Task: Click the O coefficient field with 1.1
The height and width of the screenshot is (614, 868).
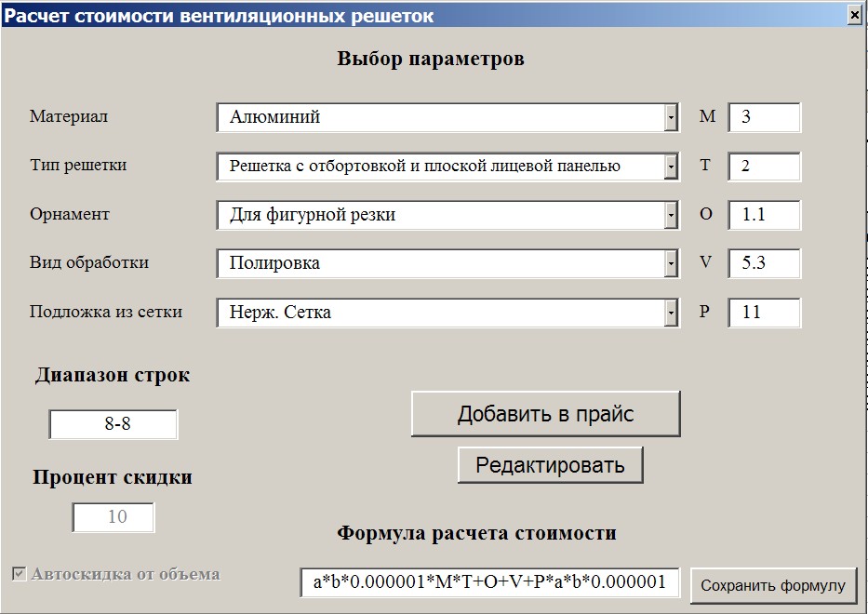Action: [x=764, y=215]
